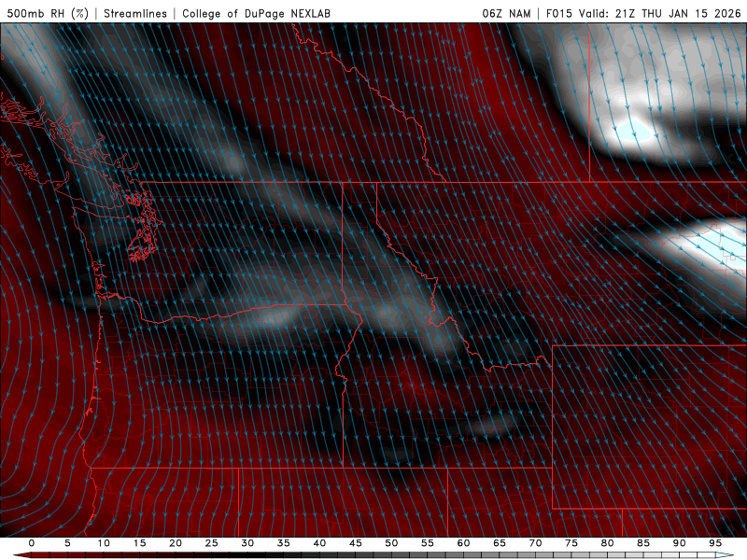The width and height of the screenshot is (747, 560).
Task: Click the "70" label on the RH scale
Action: 535,543
